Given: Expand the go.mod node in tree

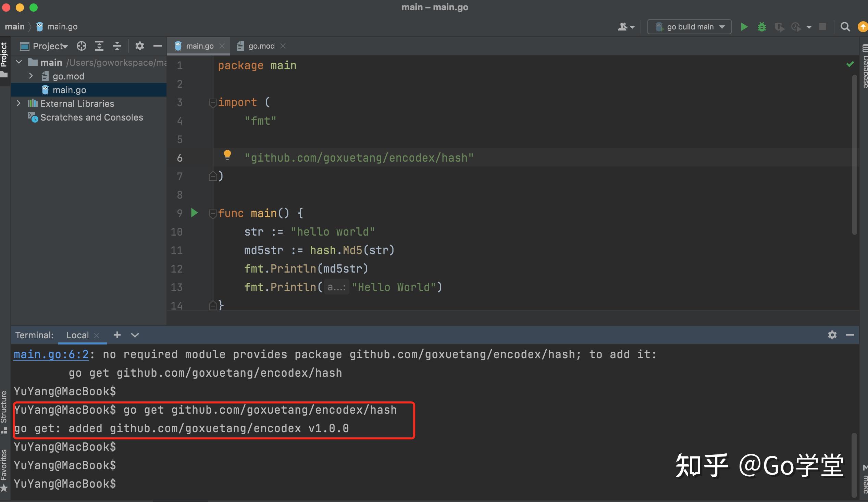Looking at the screenshot, I should tap(30, 76).
